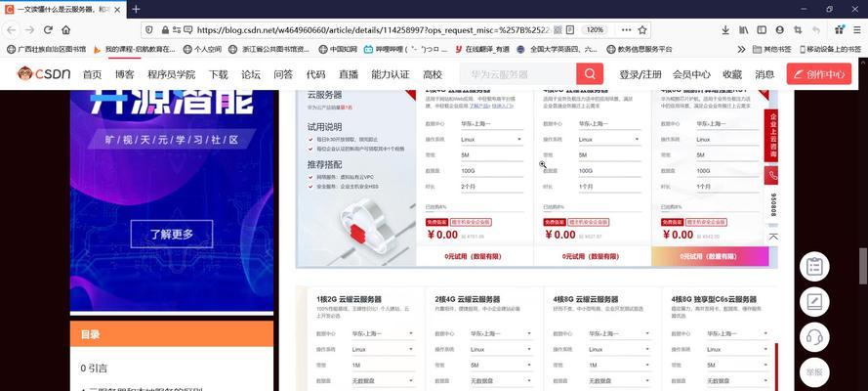
Task: Open the 中国知网 bookmark
Action: tap(338, 49)
